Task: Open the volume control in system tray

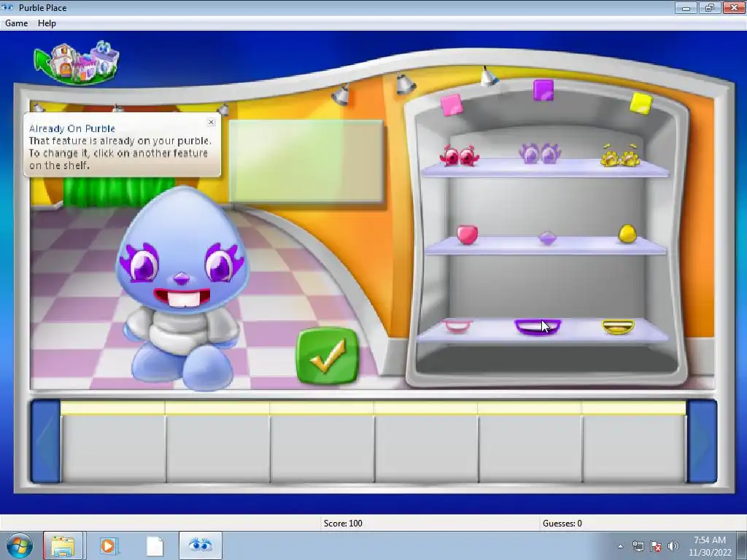Action: 673,546
